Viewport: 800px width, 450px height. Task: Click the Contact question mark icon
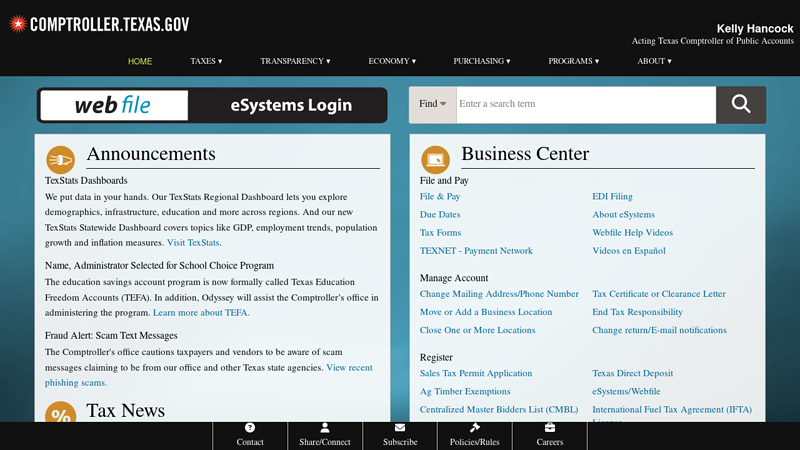(x=250, y=428)
